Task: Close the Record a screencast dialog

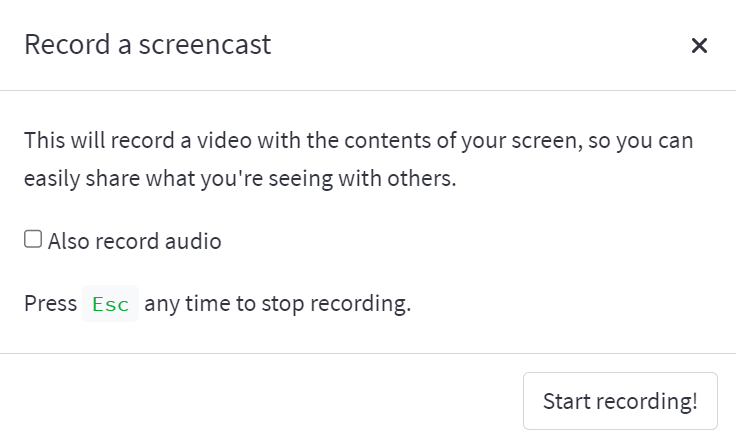Action: point(699,45)
